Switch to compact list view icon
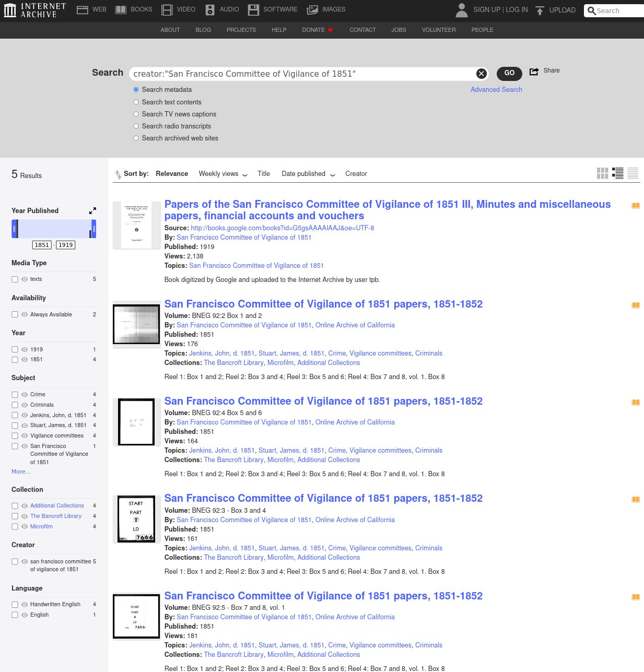Screen dimensions: 644x672 point(633,173)
